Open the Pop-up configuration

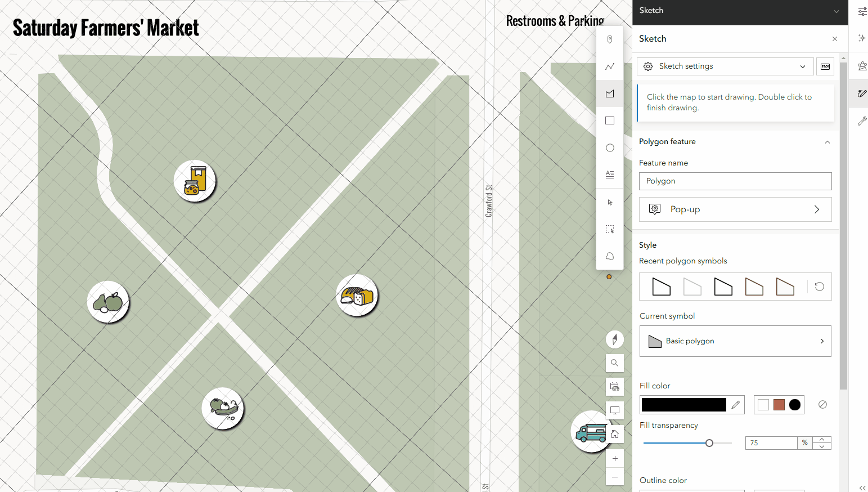click(735, 209)
